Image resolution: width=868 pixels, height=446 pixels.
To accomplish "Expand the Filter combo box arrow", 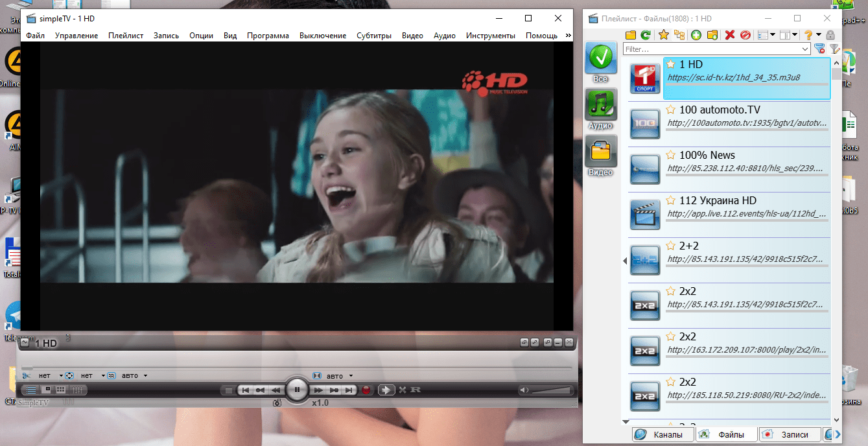I will point(805,49).
